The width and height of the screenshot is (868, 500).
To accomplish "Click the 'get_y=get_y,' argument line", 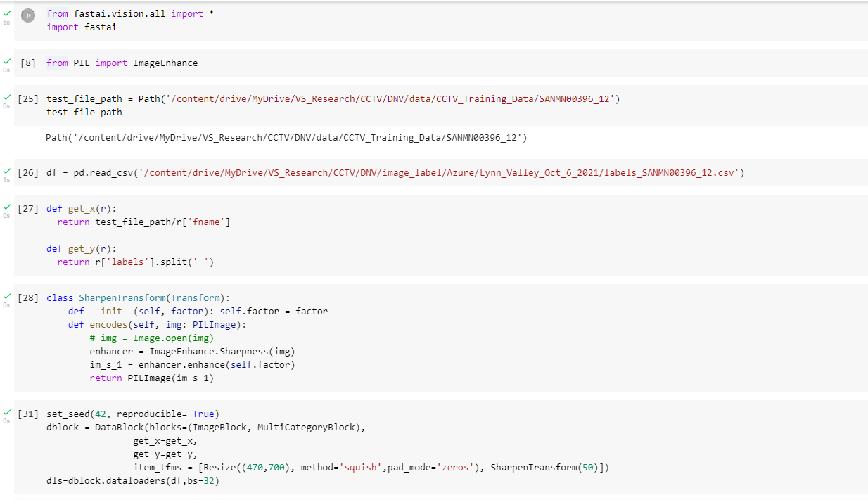I will coord(165,454).
